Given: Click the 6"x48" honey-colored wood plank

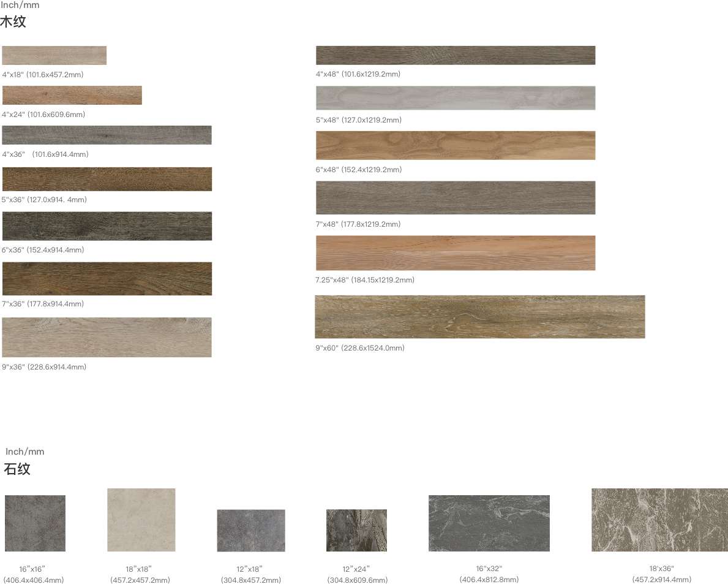Looking at the screenshot, I should (x=456, y=145).
